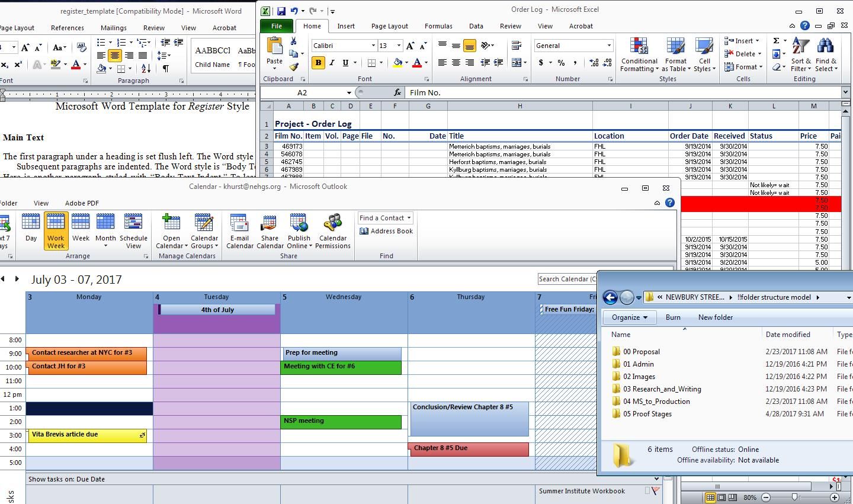Screen dimensions: 853x504
Task: Select Work Week view in Outlook
Action: click(x=56, y=231)
